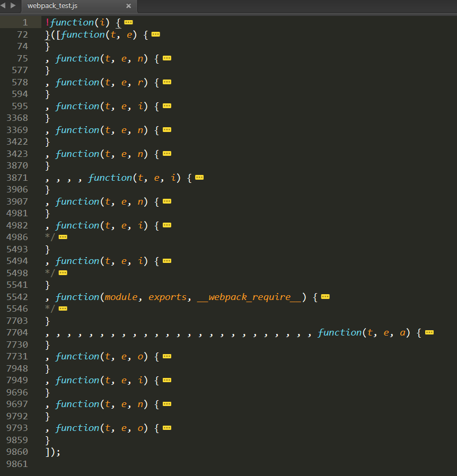Expand folded code on line 1

point(128,22)
